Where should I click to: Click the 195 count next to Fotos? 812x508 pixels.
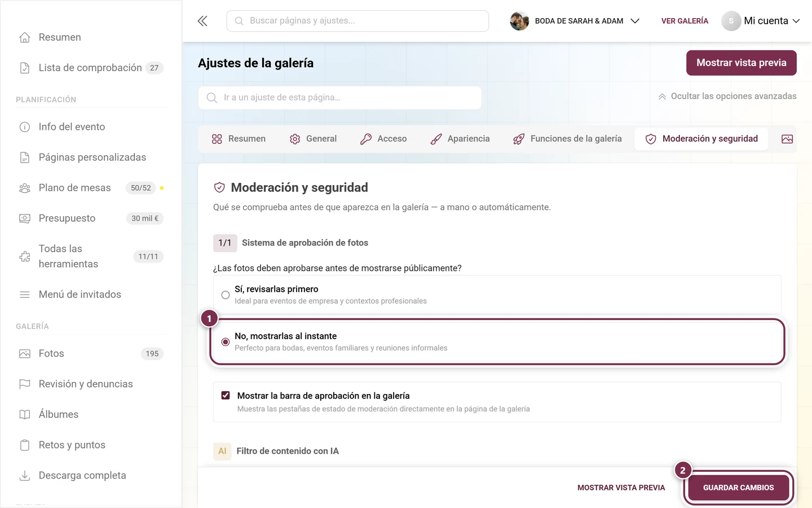tap(152, 354)
